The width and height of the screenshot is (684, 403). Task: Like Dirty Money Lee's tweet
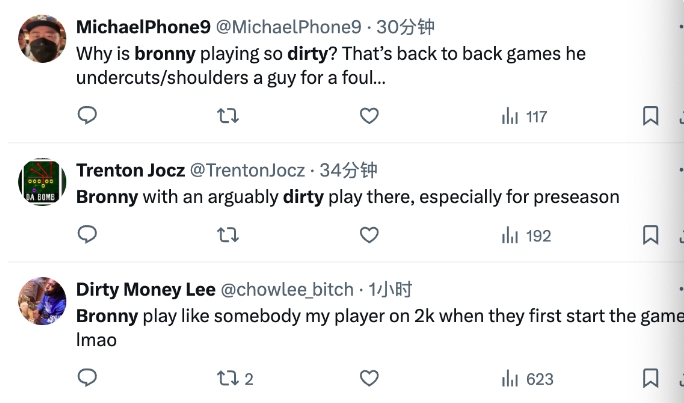point(369,378)
